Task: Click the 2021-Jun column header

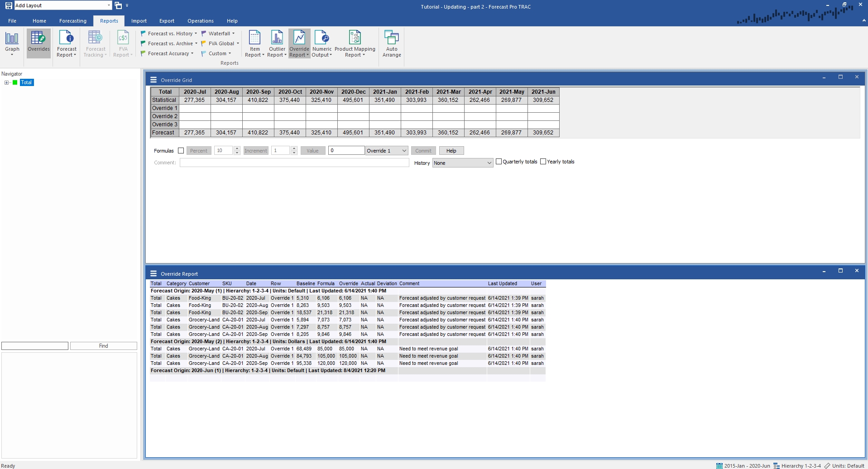Action: click(x=543, y=92)
